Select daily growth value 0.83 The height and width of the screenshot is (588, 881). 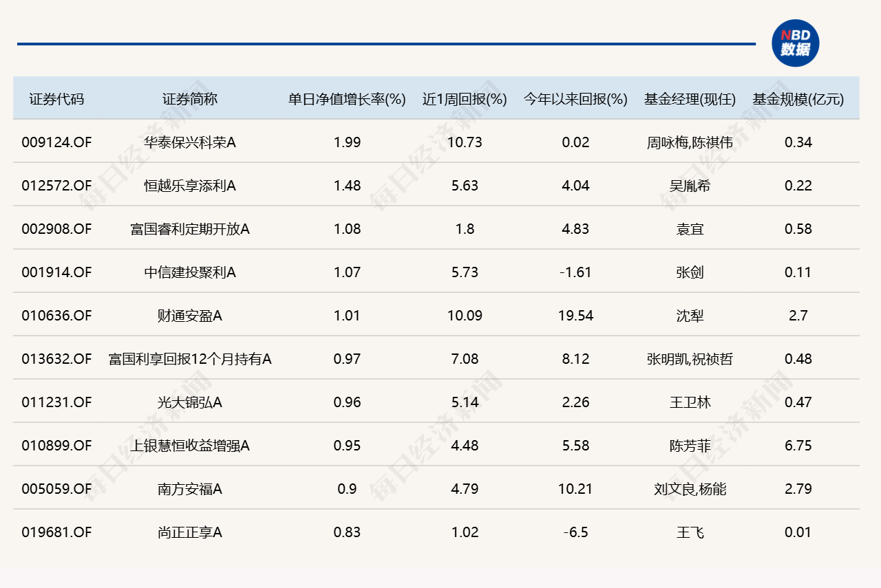[347, 532]
